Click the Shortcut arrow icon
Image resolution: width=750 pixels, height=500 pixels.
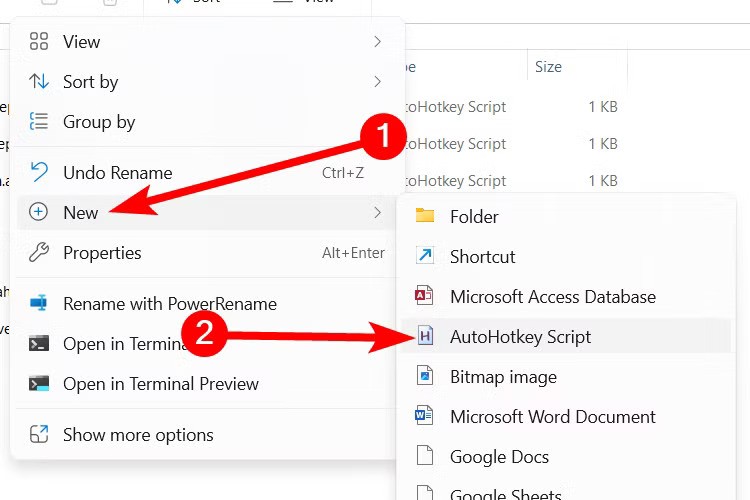(x=425, y=255)
